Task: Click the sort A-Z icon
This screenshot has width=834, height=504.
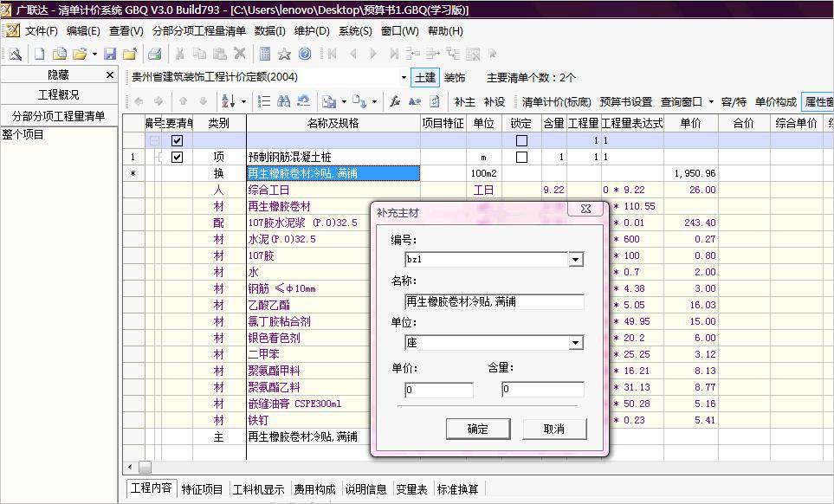Action: 228,101
